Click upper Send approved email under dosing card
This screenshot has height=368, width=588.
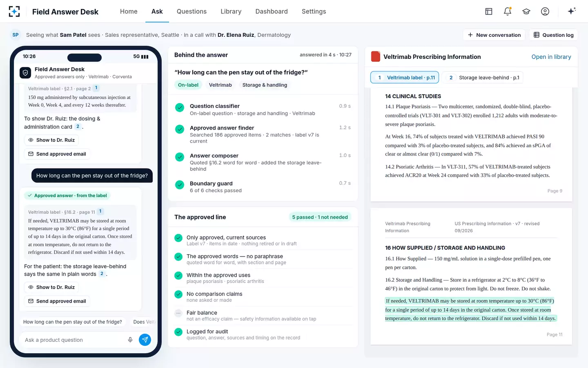coord(57,154)
